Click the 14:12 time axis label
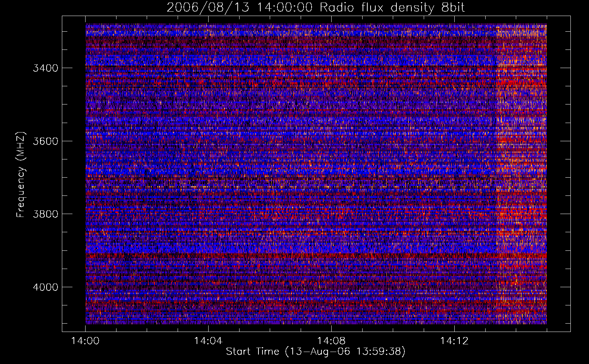Viewport: 589px width, 364px height. pyautogui.click(x=454, y=341)
